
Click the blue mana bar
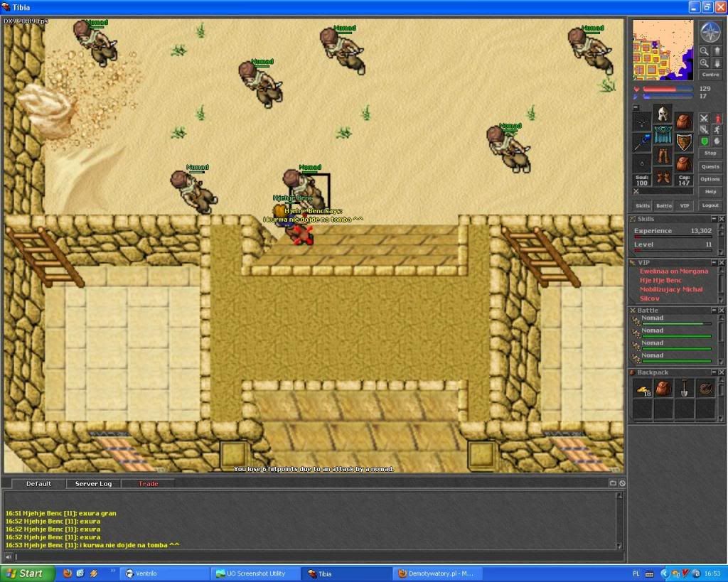click(x=668, y=97)
